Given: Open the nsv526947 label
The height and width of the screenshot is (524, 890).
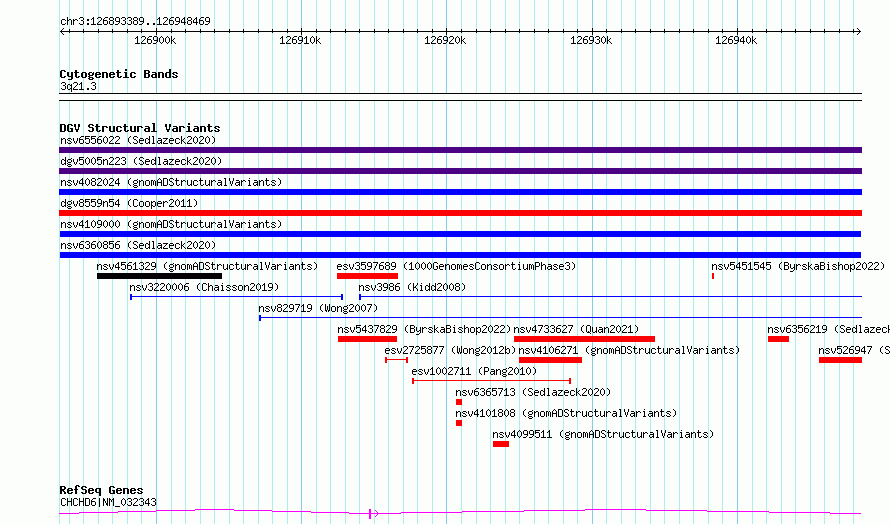Looking at the screenshot, I should (x=854, y=350).
